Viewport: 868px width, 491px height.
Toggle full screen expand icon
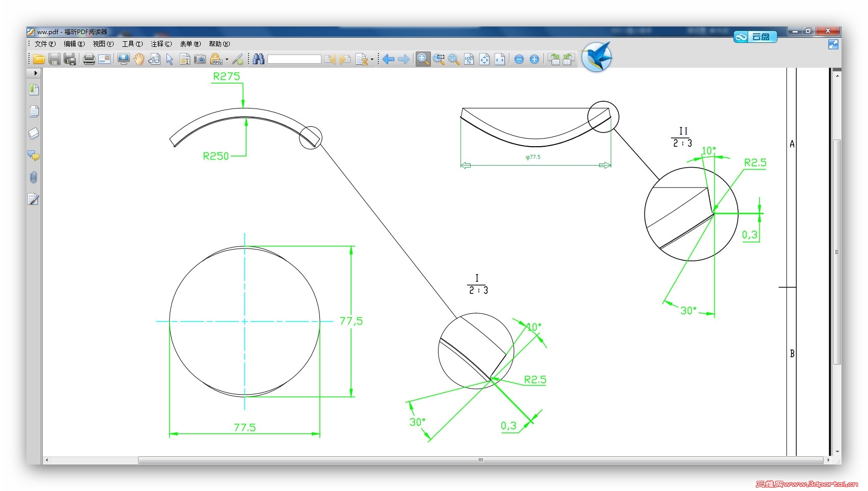tap(833, 44)
